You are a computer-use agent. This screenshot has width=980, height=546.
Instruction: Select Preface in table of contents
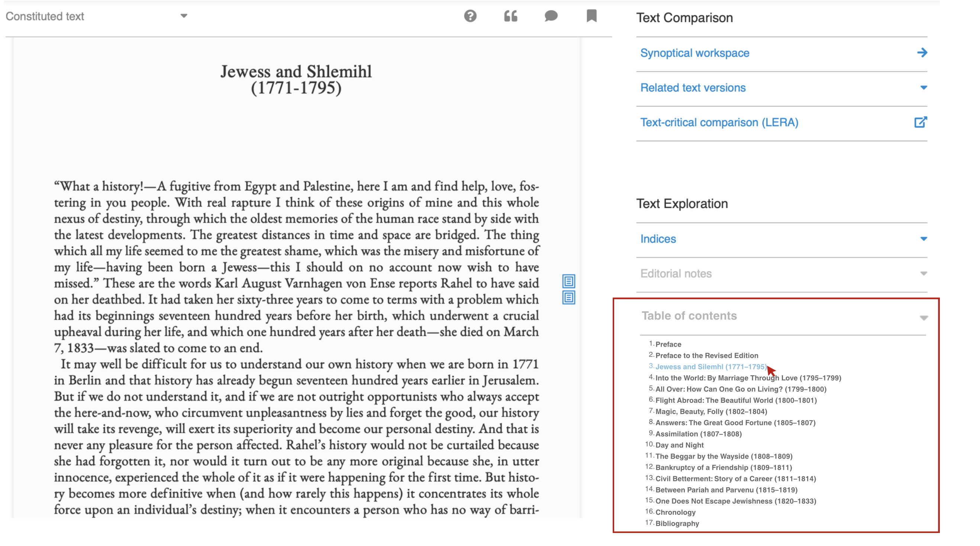[x=668, y=344]
